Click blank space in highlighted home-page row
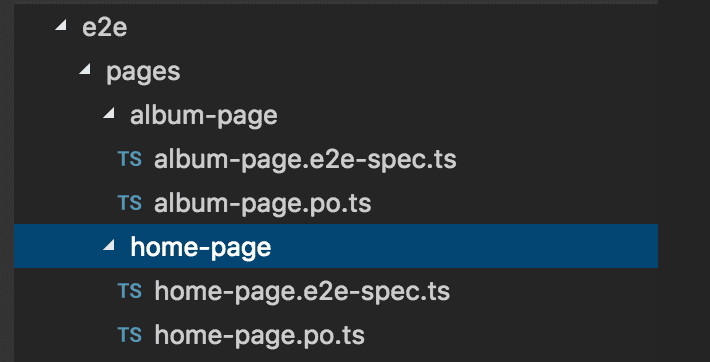 pyautogui.click(x=462, y=246)
